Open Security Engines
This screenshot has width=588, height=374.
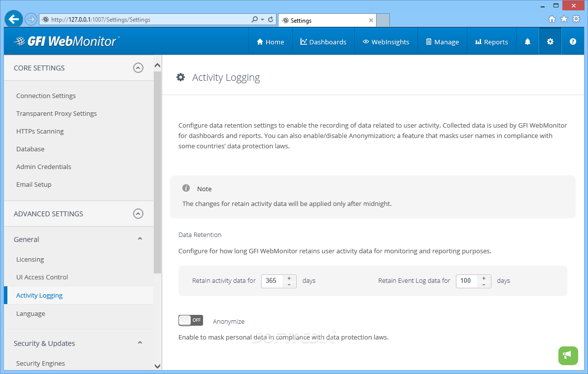40,363
